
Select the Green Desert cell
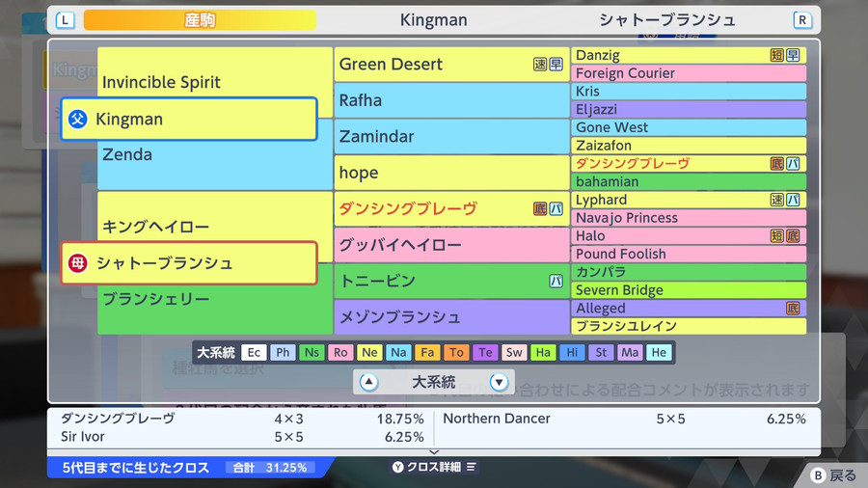[x=451, y=65]
